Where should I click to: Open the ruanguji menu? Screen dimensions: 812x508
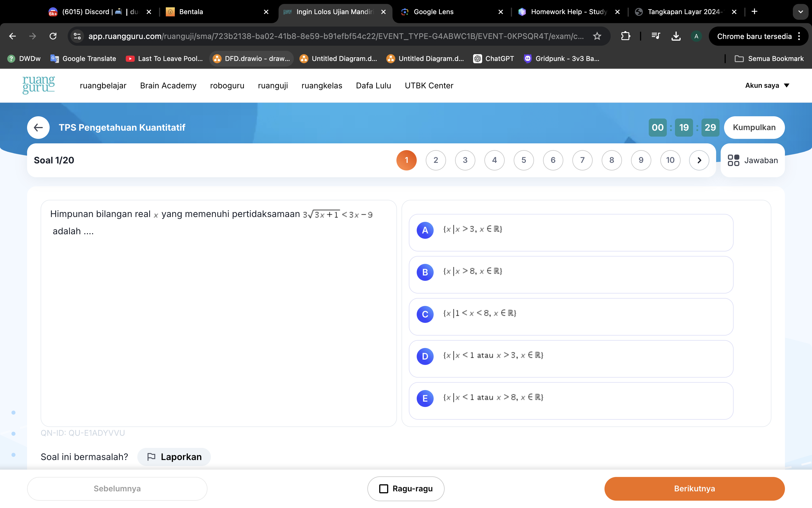tap(273, 85)
